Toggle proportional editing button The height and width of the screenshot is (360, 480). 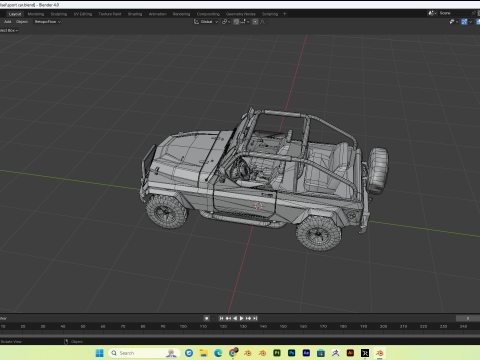(255, 22)
